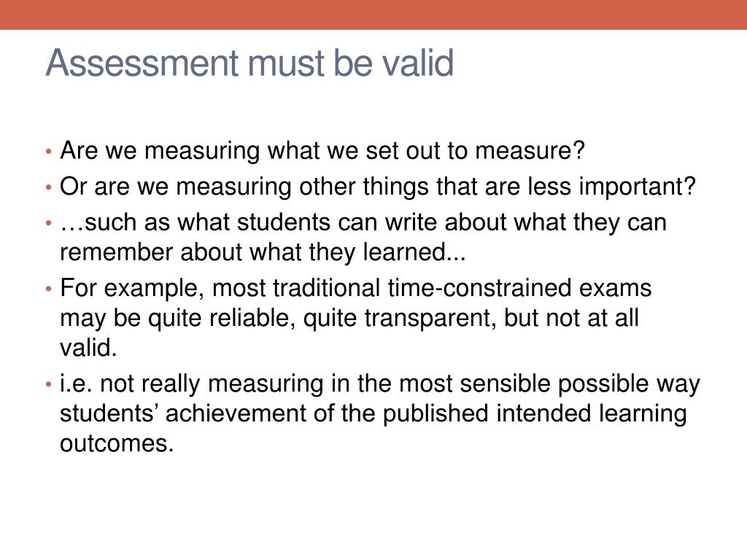Click the final word 'outcomes.'
The image size is (747, 560).
pos(117,443)
